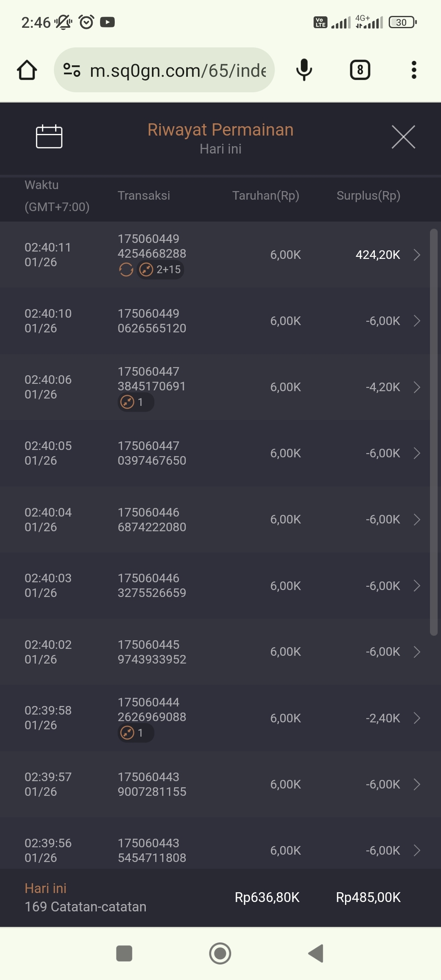Expand the 02:39:58 entry with -2,40K surplus
441x980 pixels.
coord(416,718)
